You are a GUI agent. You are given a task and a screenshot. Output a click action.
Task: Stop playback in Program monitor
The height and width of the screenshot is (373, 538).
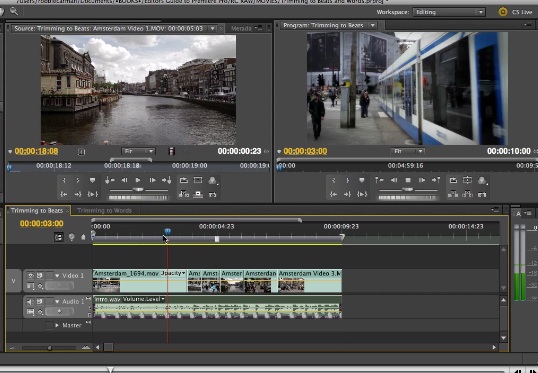(x=408, y=180)
